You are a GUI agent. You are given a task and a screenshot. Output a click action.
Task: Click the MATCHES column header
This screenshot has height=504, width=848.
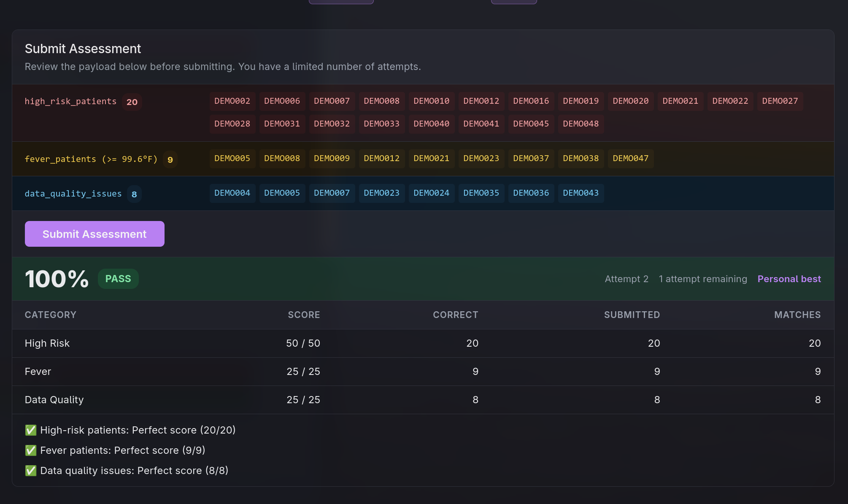click(797, 315)
